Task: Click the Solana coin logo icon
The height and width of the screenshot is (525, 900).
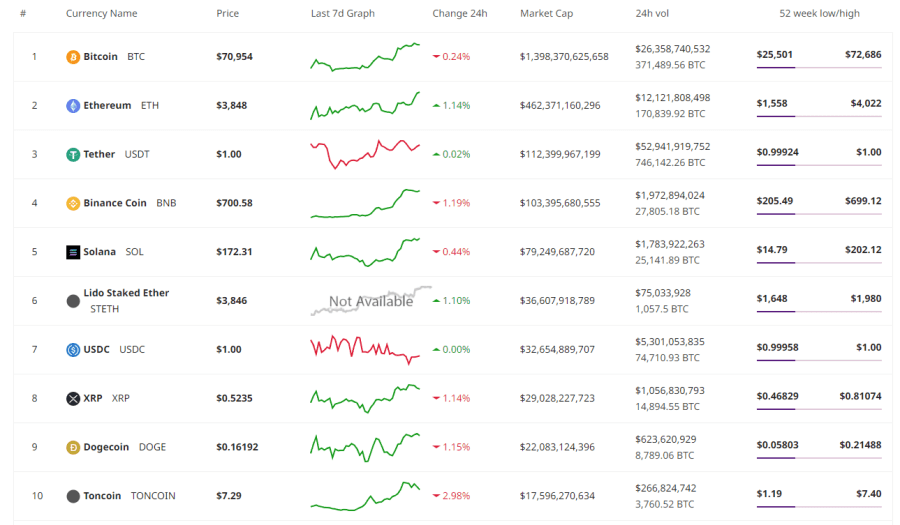Action: (73, 252)
